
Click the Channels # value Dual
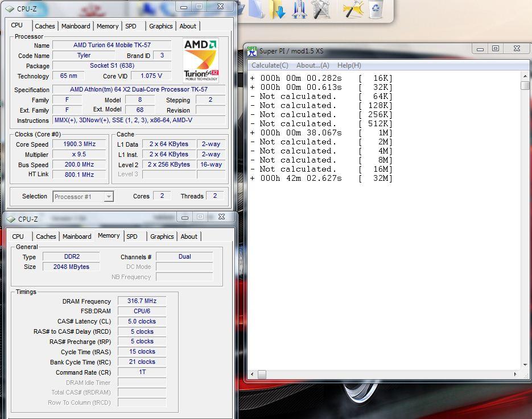[x=184, y=256]
